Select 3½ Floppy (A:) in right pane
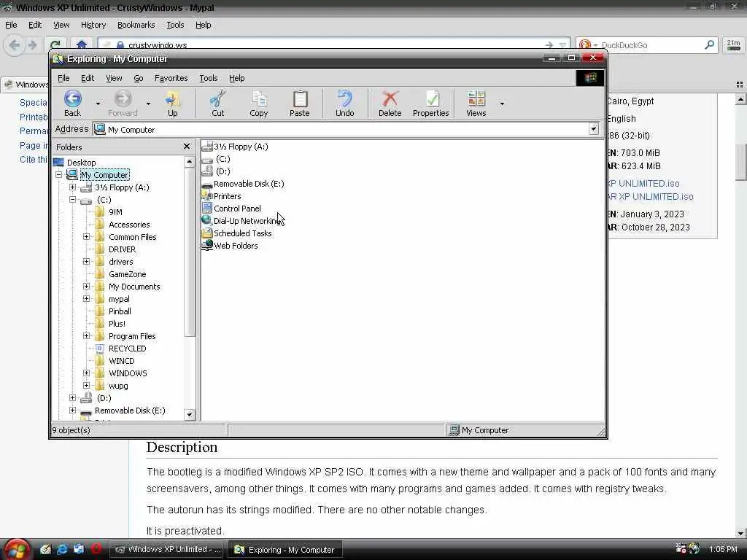 [235, 147]
